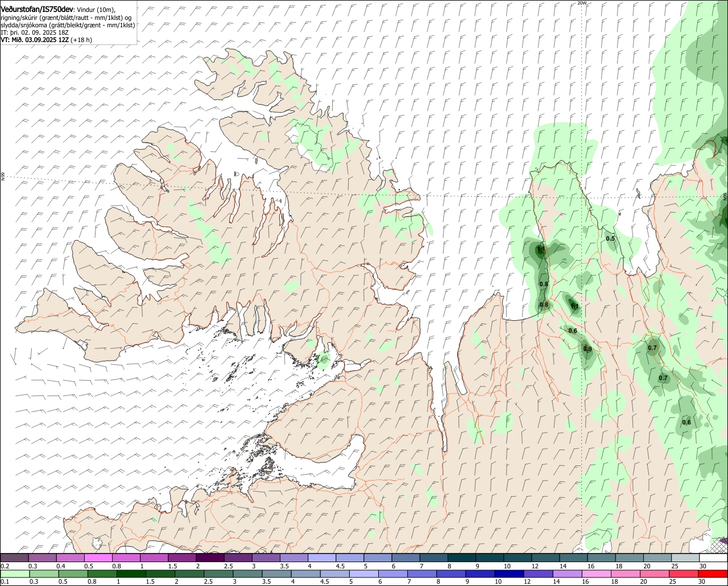Select the dark teal 8 snow legend swatch
728x586 pixels.
(462, 558)
